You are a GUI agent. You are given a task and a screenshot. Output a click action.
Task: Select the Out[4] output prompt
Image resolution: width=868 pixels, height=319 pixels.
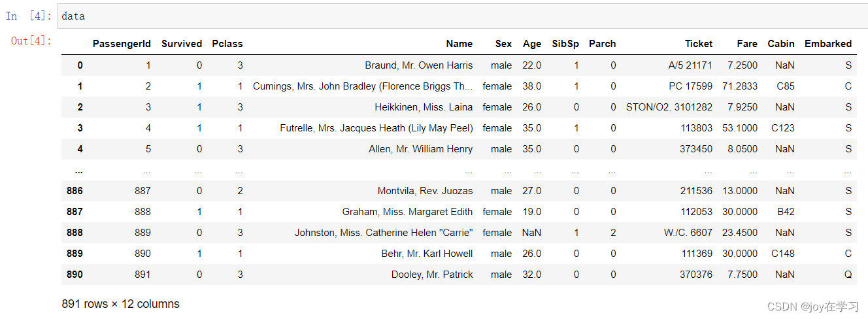(31, 41)
